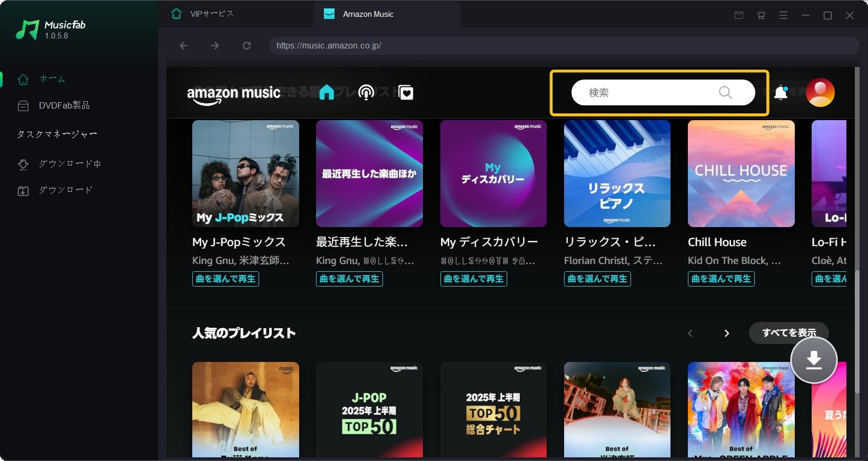Click the Chill House title text
Image resolution: width=868 pixels, height=461 pixels.
click(717, 242)
